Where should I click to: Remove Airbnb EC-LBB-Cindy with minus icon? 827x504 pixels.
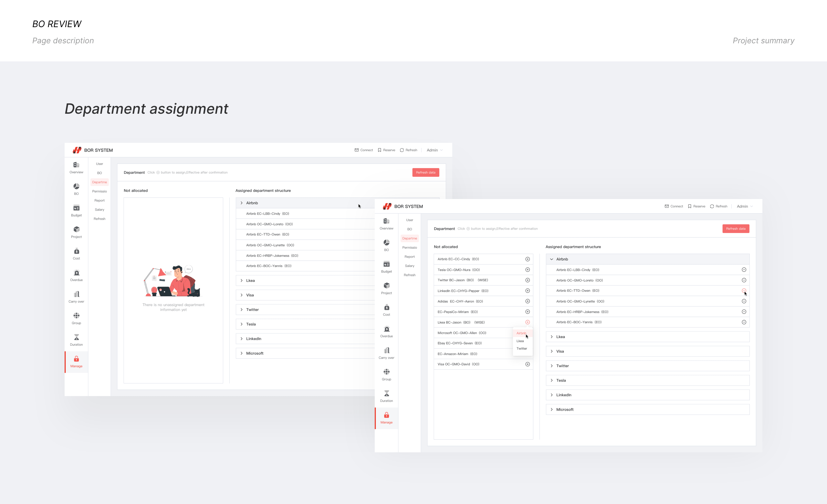[744, 270]
